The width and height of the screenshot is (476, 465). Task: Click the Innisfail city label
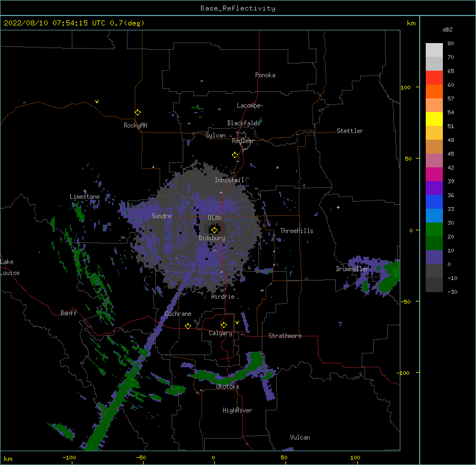pos(230,180)
